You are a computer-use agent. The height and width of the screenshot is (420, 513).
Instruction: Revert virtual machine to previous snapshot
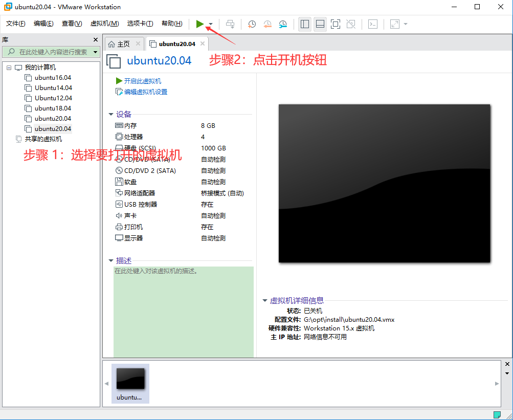click(x=267, y=24)
